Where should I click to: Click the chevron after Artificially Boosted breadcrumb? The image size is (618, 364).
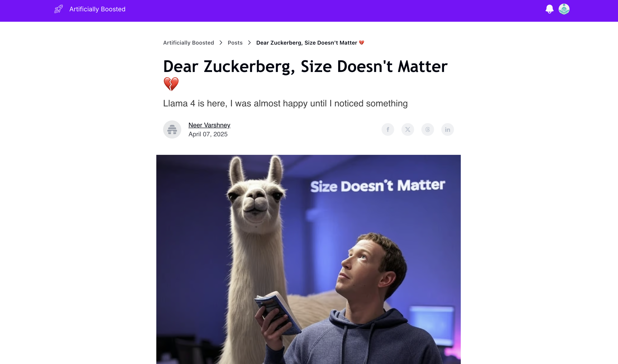pos(221,43)
